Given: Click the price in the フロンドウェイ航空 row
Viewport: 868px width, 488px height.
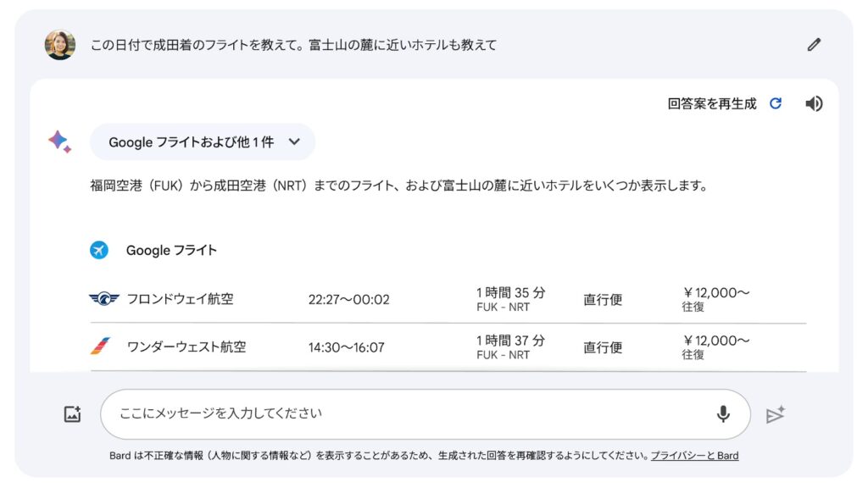Looking at the screenshot, I should (x=715, y=292).
